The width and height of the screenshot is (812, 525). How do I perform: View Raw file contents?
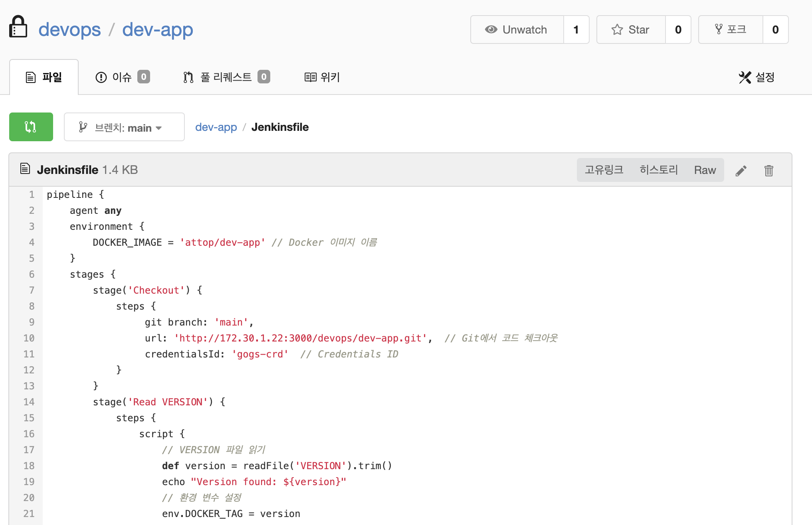click(705, 170)
